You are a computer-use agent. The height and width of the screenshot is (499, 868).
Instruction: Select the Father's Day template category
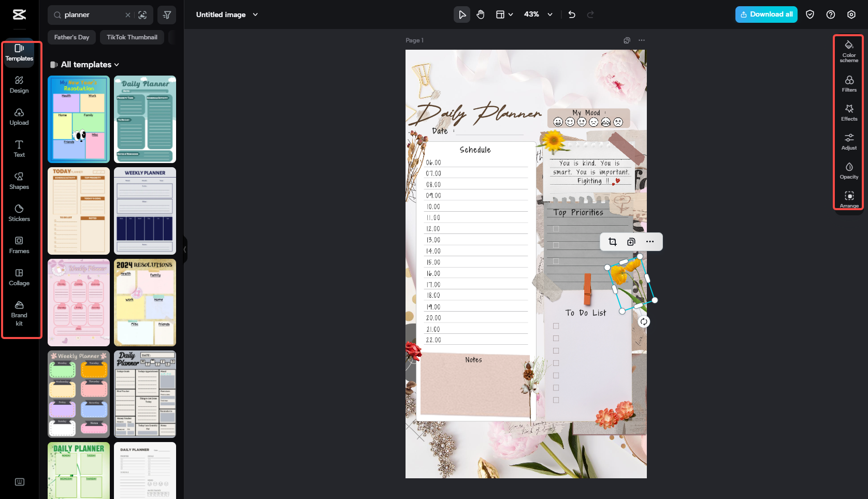click(x=71, y=37)
